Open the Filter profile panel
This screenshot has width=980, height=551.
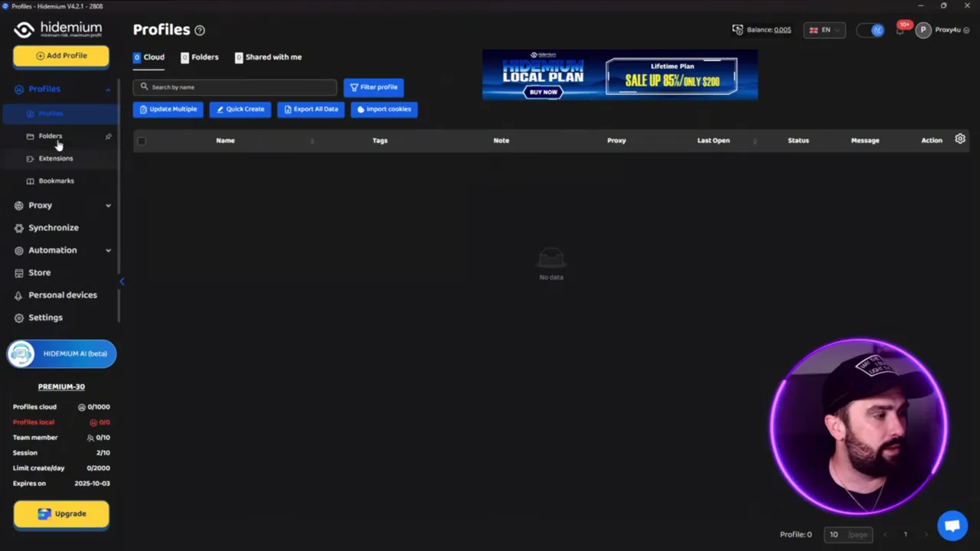click(x=374, y=86)
